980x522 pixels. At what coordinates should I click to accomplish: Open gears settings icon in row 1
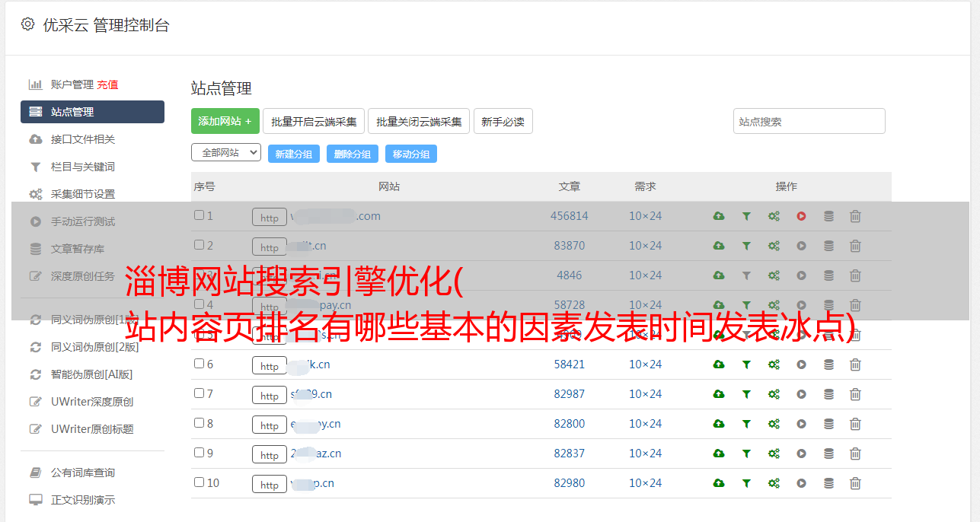click(x=774, y=216)
